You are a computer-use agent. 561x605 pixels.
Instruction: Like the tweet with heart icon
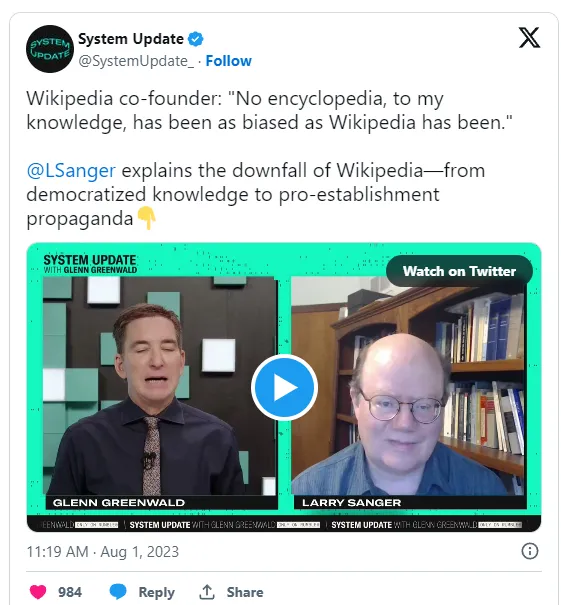click(38, 592)
